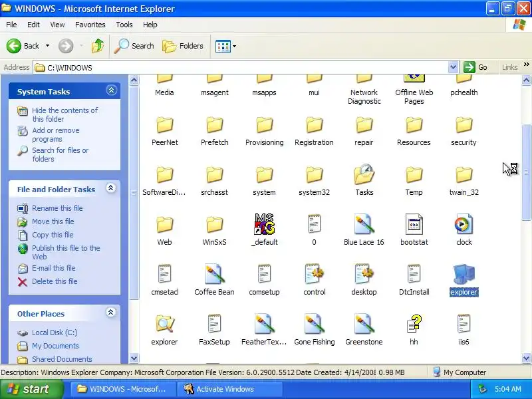532x399 pixels.
Task: Select the WinSxS folder icon
Action: tap(214, 224)
